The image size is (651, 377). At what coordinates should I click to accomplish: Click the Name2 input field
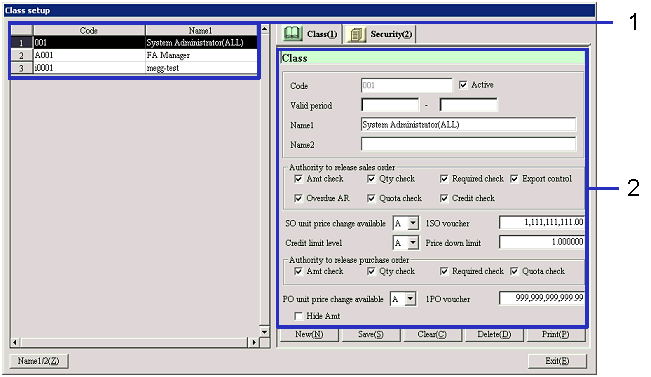click(468, 144)
